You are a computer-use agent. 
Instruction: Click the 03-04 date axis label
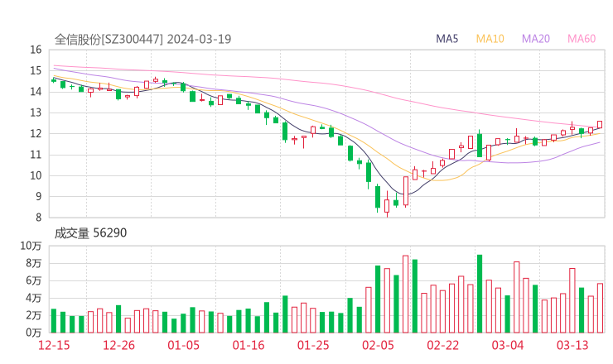(x=508, y=345)
